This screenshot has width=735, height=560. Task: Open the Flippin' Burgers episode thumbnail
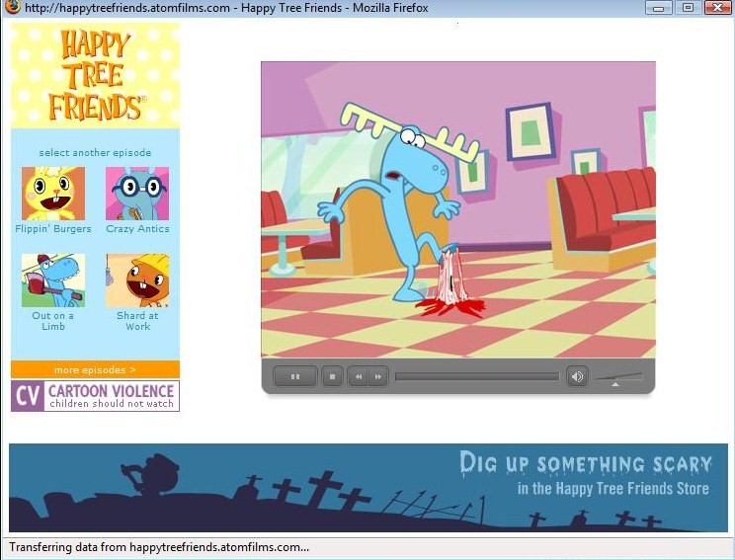point(53,194)
